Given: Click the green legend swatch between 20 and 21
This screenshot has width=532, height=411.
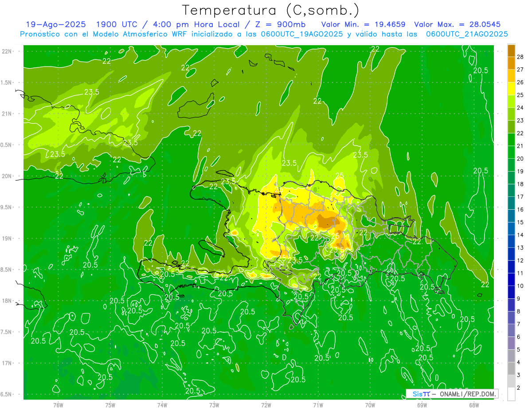Looking at the screenshot, I should coord(511,152).
